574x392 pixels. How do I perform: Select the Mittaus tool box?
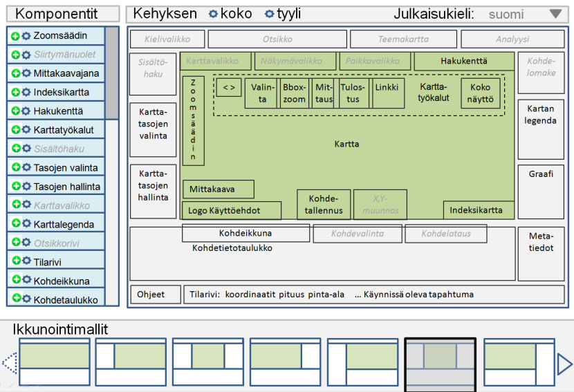coord(324,93)
